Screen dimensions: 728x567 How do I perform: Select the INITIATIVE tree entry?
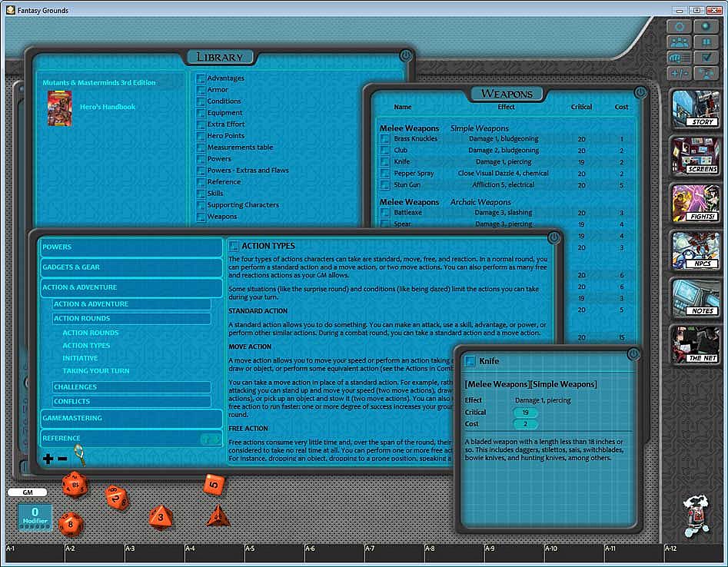(x=80, y=358)
